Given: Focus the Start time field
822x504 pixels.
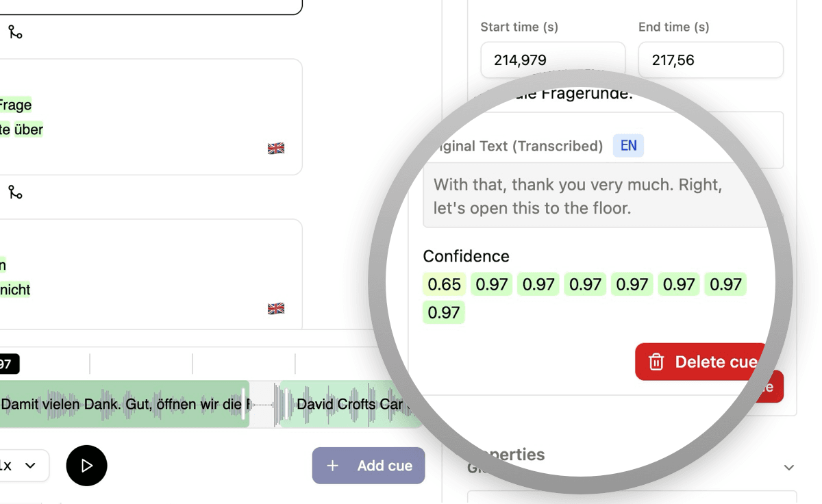Looking at the screenshot, I should [552, 60].
